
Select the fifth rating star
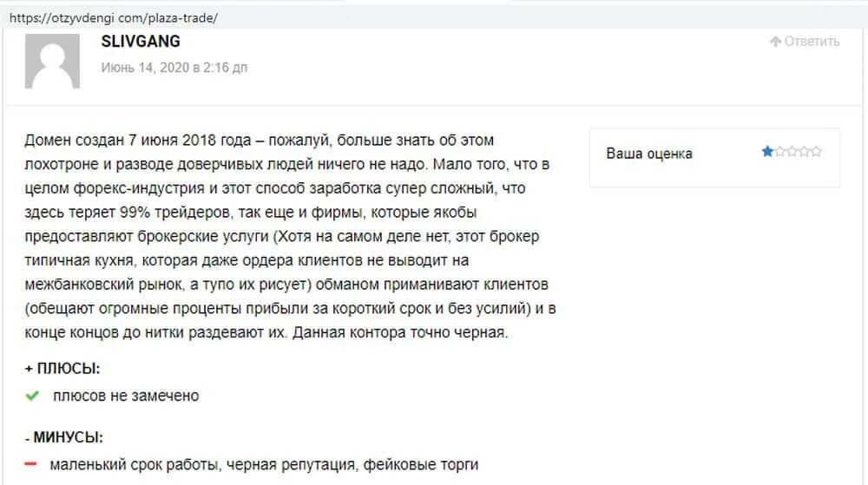click(x=816, y=152)
